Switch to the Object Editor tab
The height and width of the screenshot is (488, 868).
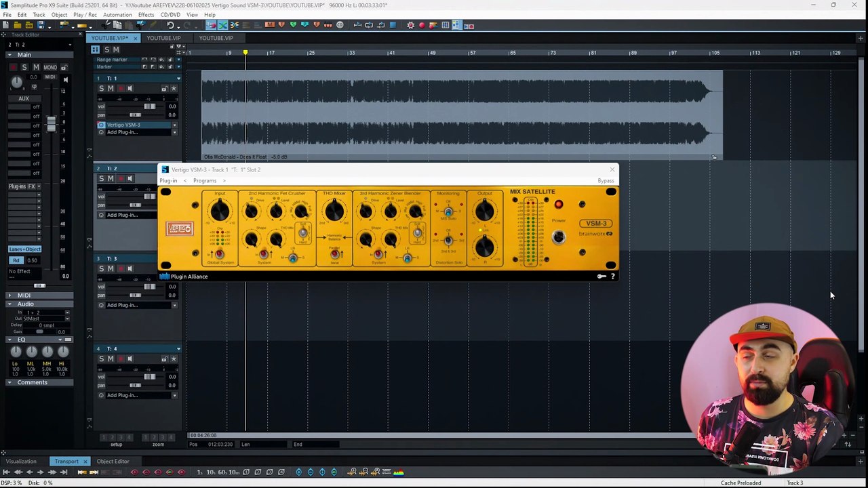(x=113, y=462)
